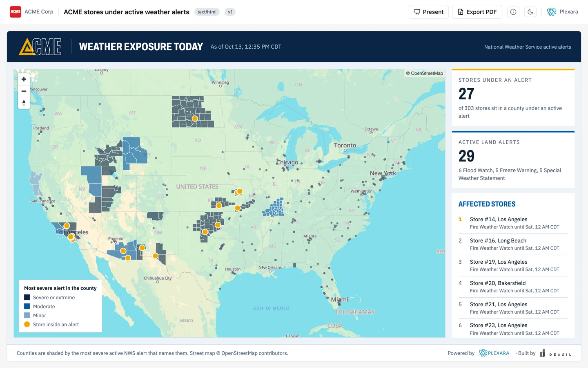This screenshot has height=368, width=588.
Task: Click the Moderate legend swatch
Action: coord(27,306)
